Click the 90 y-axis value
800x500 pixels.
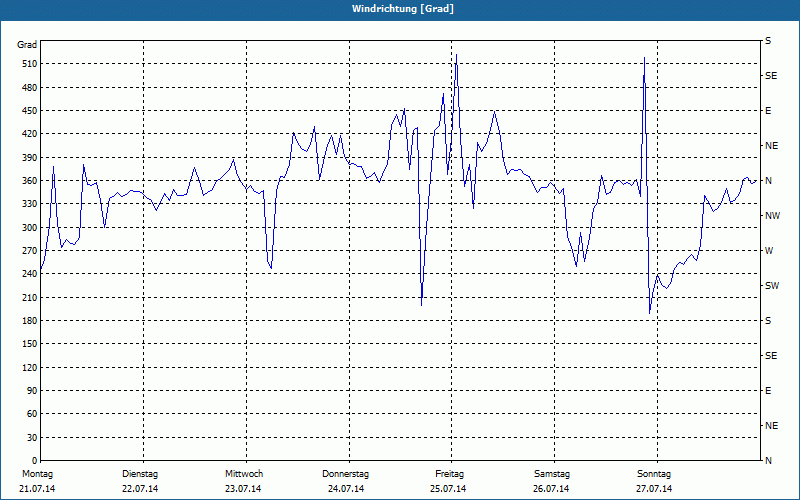(32, 390)
